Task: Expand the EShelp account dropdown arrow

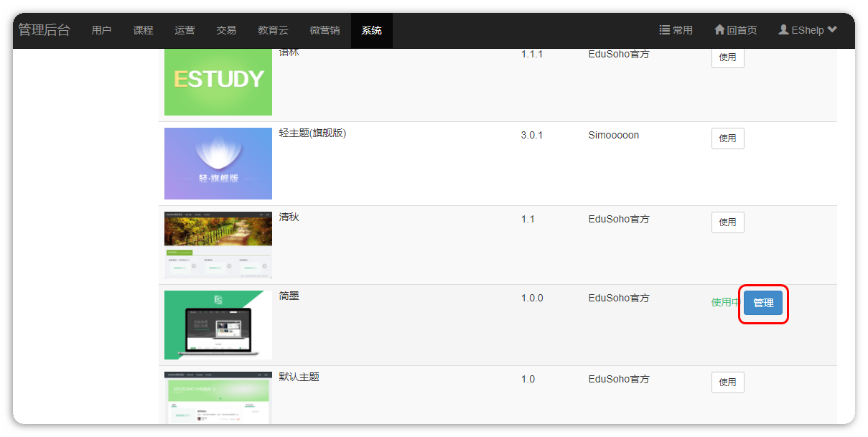Action: (832, 30)
